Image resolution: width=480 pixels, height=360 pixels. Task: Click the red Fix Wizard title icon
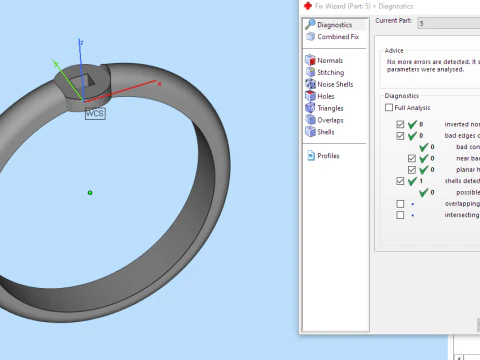pyautogui.click(x=308, y=6)
